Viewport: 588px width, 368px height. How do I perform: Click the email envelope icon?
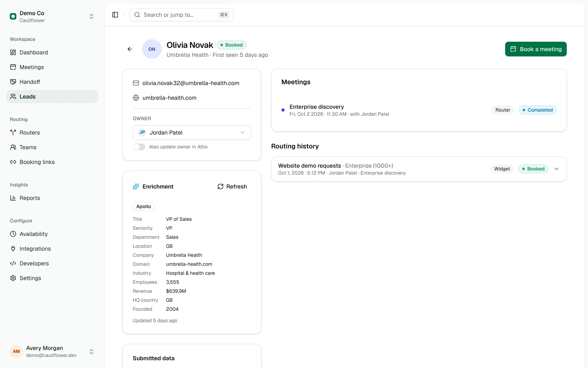click(136, 83)
